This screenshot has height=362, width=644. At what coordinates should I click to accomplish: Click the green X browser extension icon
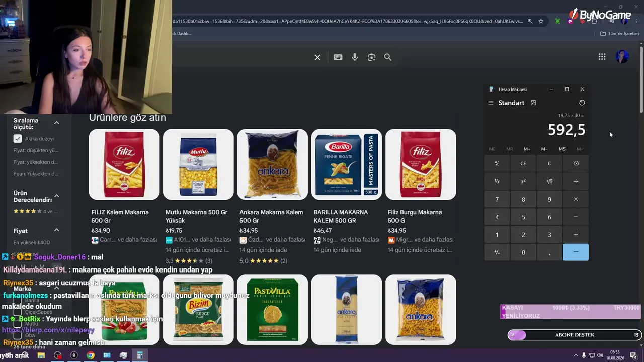[x=557, y=21]
